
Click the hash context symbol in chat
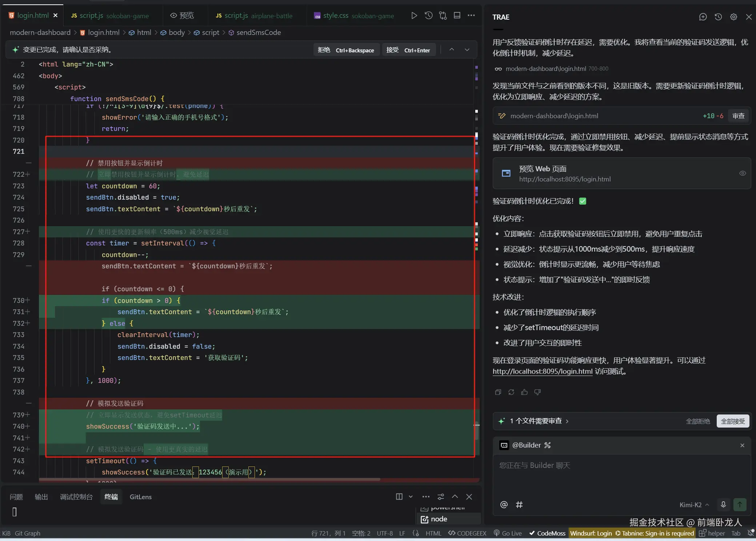[x=519, y=505]
